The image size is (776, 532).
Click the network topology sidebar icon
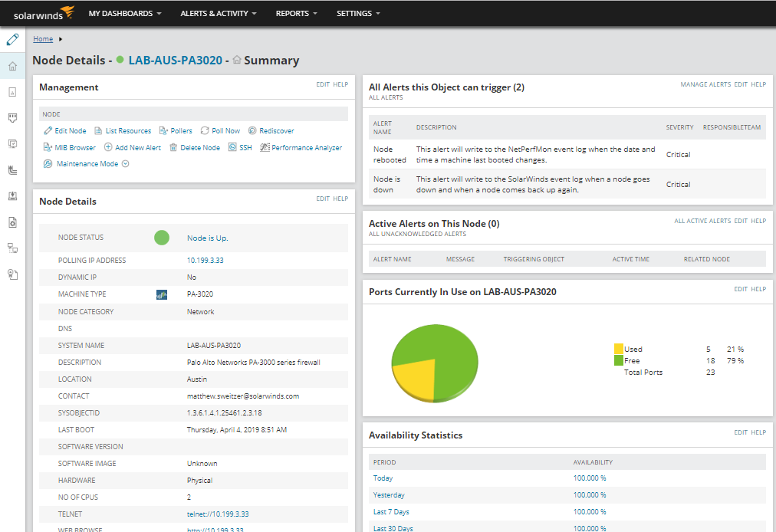pos(13,248)
